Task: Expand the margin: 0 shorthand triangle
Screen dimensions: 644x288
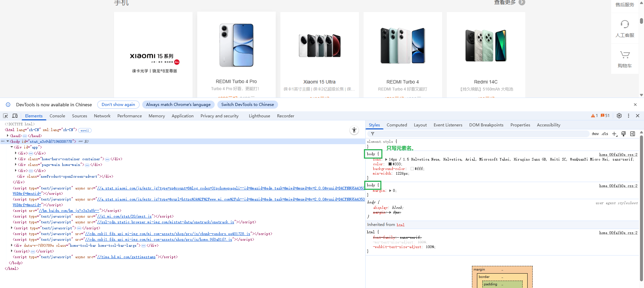Action: [390, 190]
